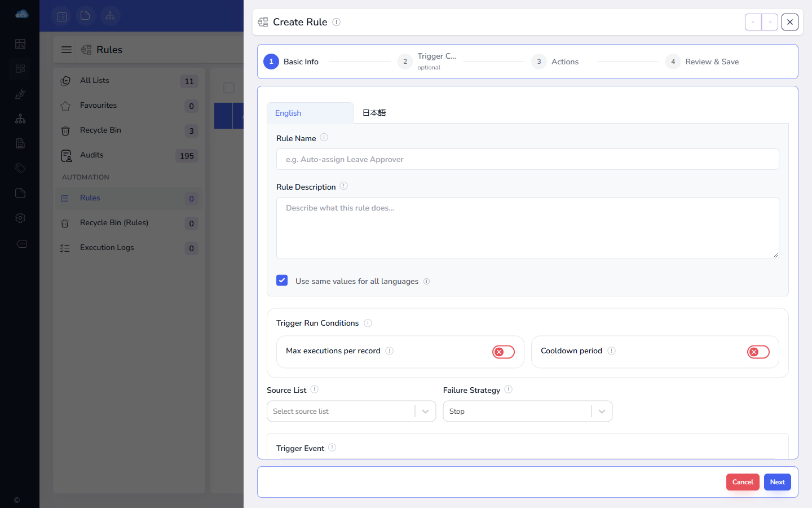Enable the Cooldown period toggle
This screenshot has height=508, width=812.
tap(758, 352)
